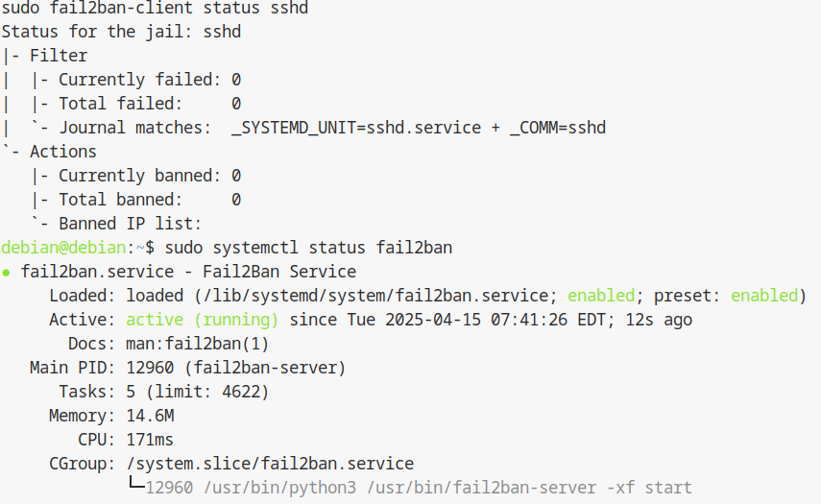Click the green status dot before fail2ban.service
Image resolution: width=821 pixels, height=504 pixels.
tap(7, 272)
